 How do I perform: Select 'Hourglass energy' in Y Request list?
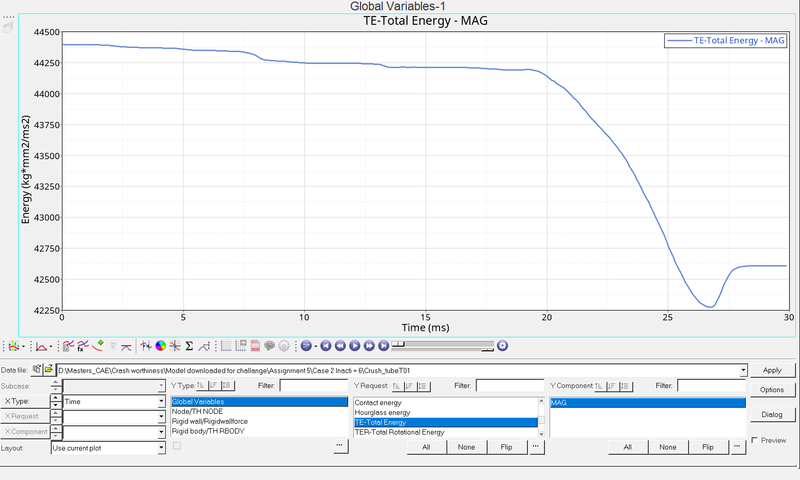382,412
